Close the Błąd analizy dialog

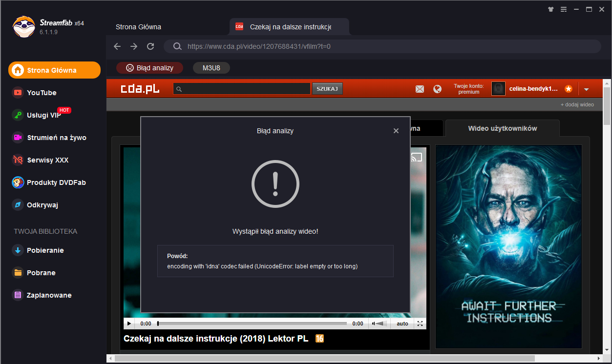396,131
